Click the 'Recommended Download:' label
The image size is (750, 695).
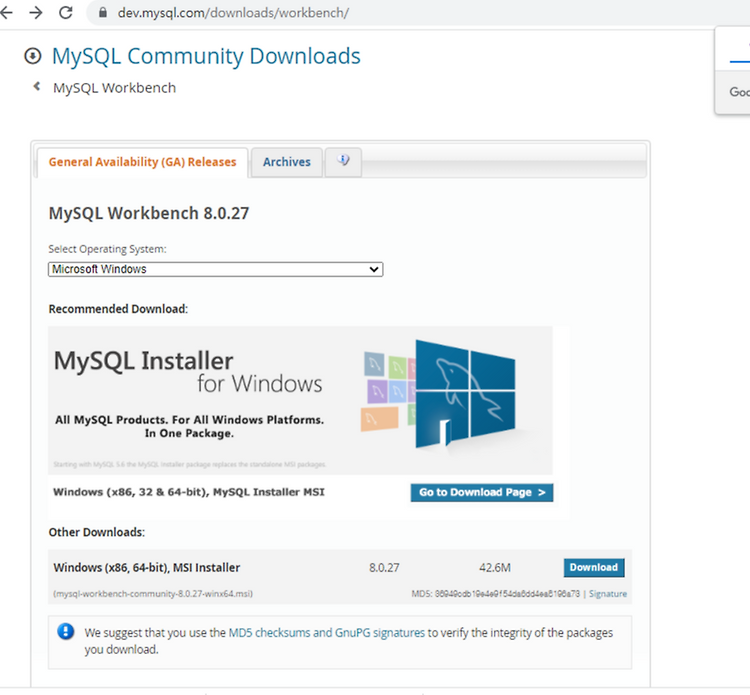click(118, 309)
